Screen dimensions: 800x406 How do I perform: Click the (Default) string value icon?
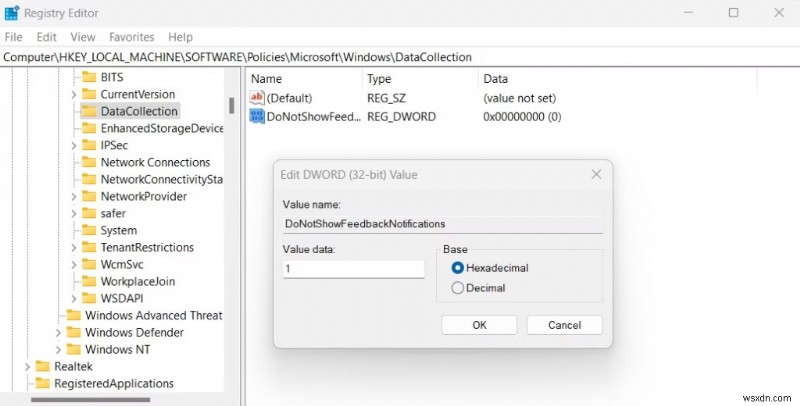(257, 97)
